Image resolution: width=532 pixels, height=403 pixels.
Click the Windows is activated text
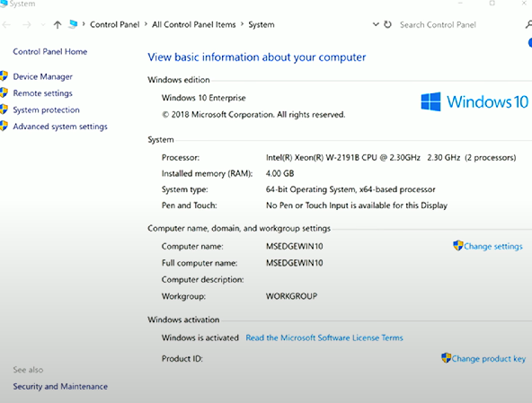click(x=200, y=337)
